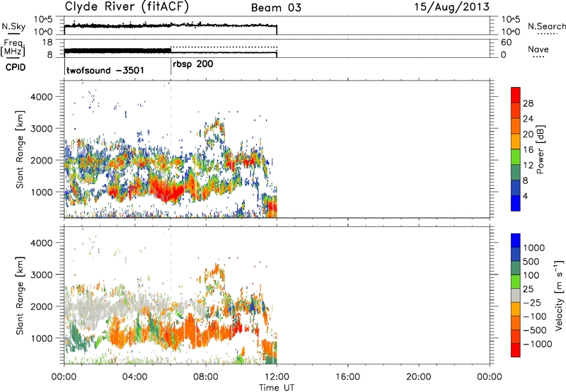566x392 pixels.
Task: Click the '4000' tick on power panel
Action: click(41, 97)
